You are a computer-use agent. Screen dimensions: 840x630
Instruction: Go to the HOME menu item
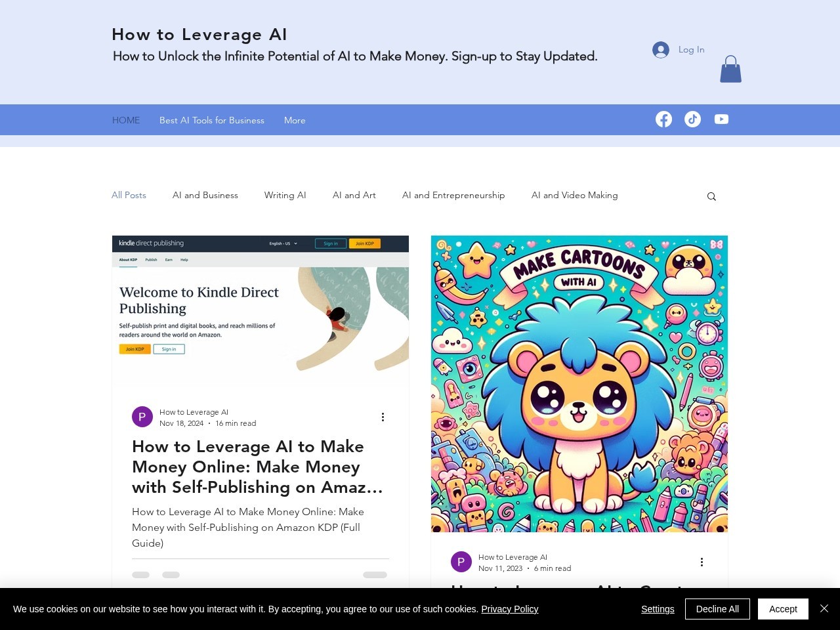pos(126,120)
